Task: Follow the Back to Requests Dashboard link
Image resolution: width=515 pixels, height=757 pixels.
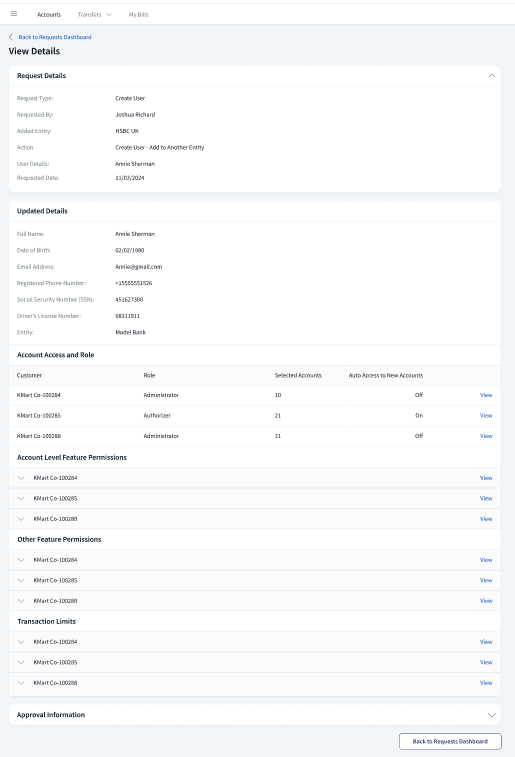Action: 55,37
